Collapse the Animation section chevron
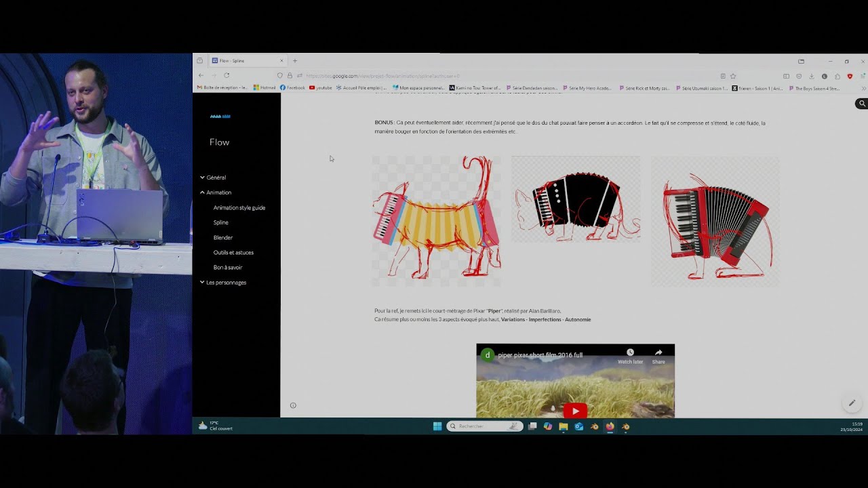Image resolution: width=868 pixels, height=488 pixels. coord(202,192)
